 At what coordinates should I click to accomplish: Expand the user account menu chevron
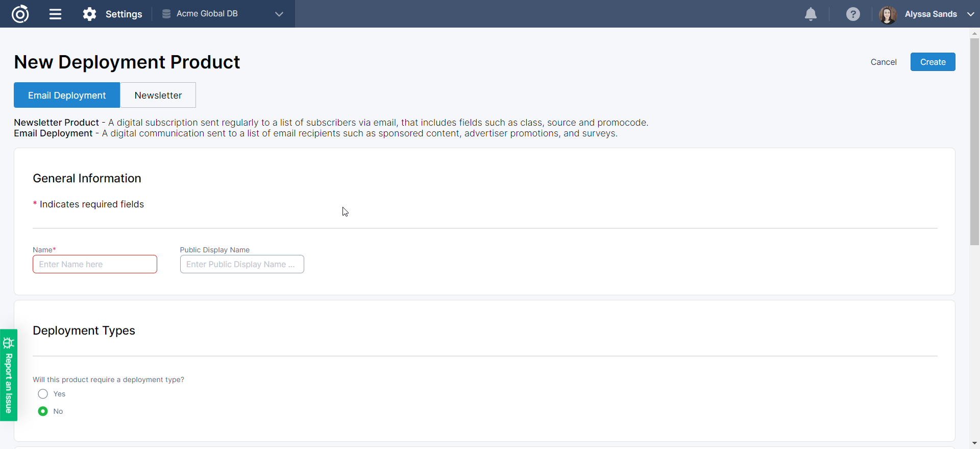coord(970,14)
